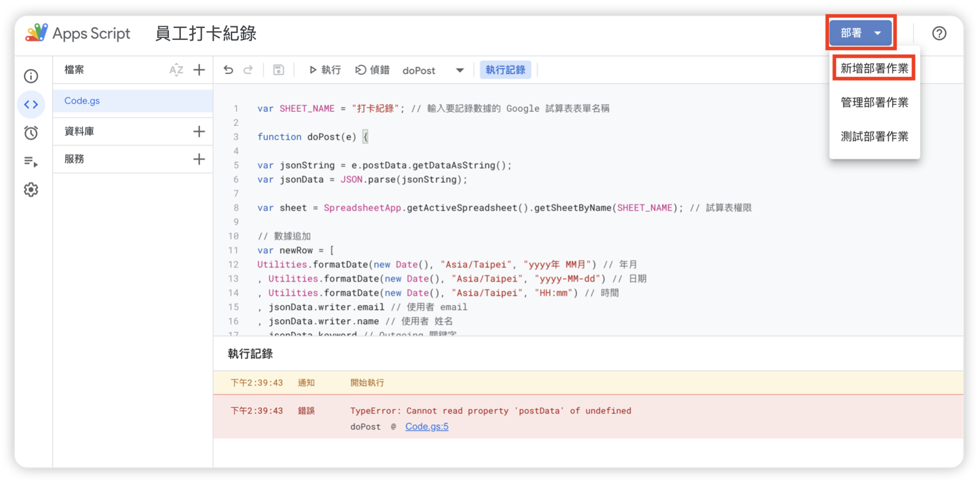Sort files alphabetically with AZ icon
980x487 pixels.
tap(176, 70)
